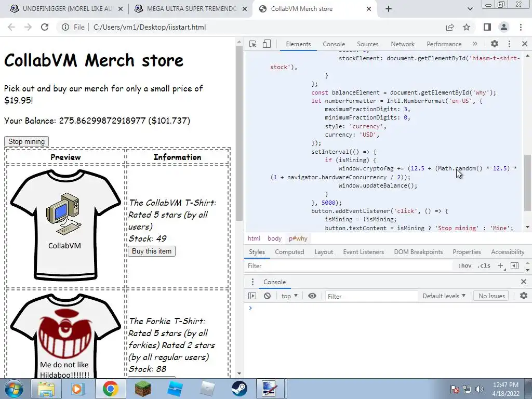Open DevTools customize three-dot menu
The width and height of the screenshot is (532, 399).
pyautogui.click(x=509, y=44)
